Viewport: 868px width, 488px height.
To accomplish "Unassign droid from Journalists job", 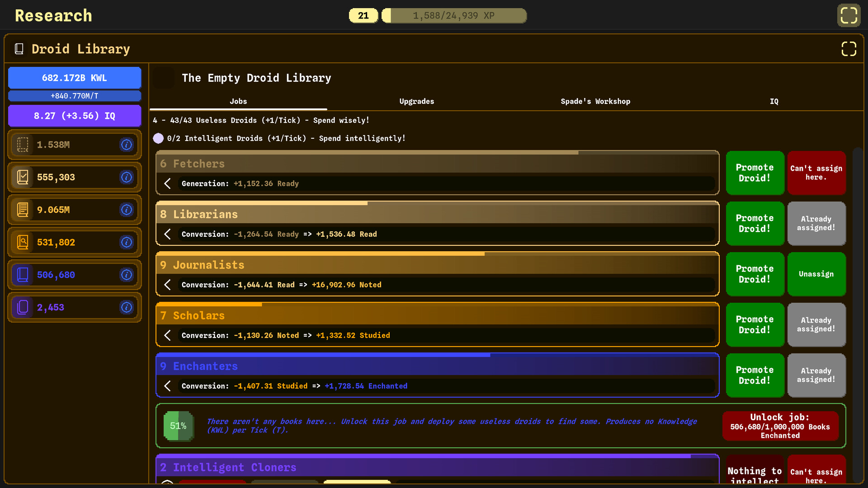I will [816, 274].
